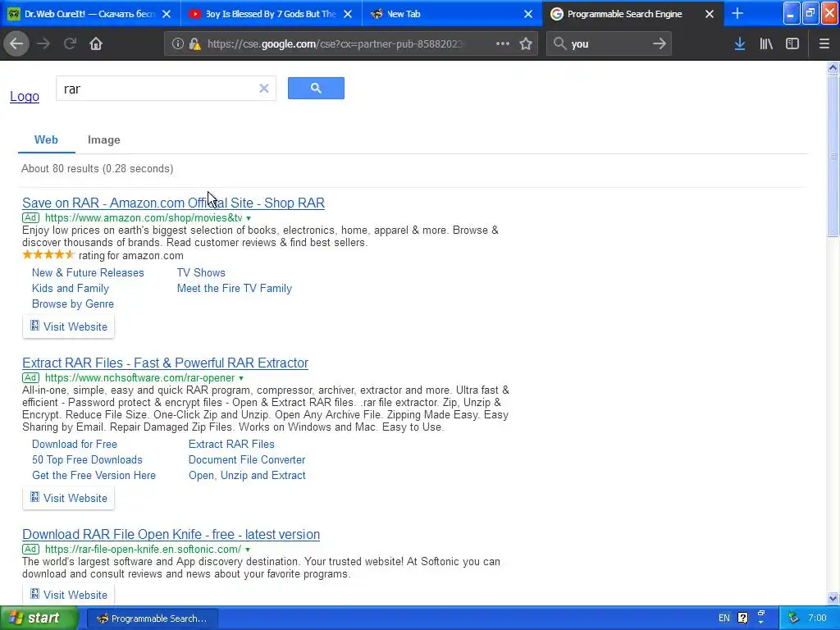840x630 pixels.
Task: Click the padlock warning icon in address bar
Action: click(195, 44)
